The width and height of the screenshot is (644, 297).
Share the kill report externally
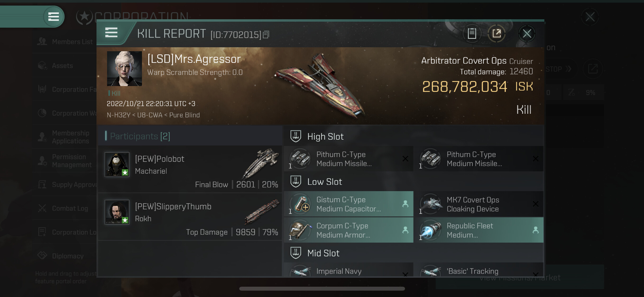(496, 33)
